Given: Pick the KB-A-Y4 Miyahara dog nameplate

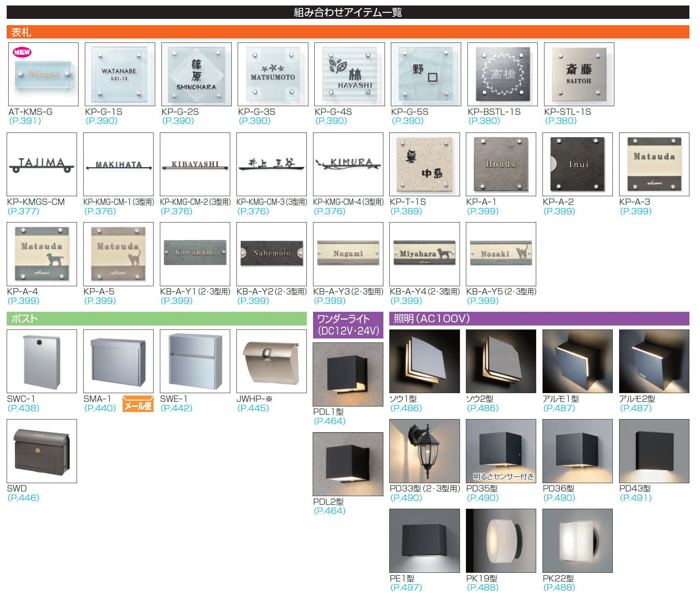Looking at the screenshot, I should coord(424,254).
